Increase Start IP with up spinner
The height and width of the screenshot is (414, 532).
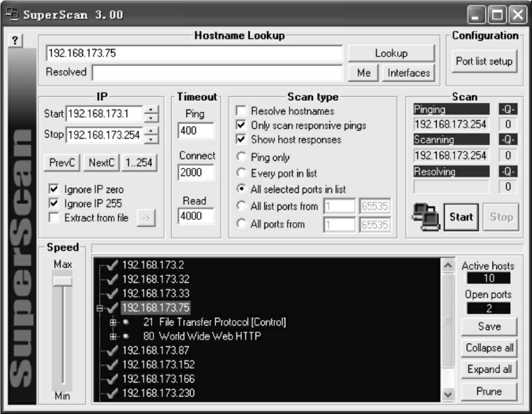click(151, 110)
